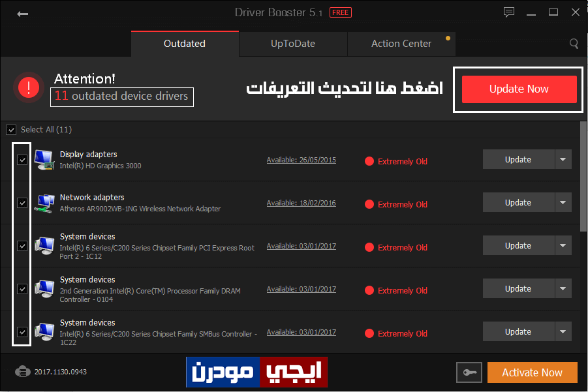This screenshot has width=588, height=392.
Task: Click the orange Action Center notification dot
Action: click(x=448, y=38)
